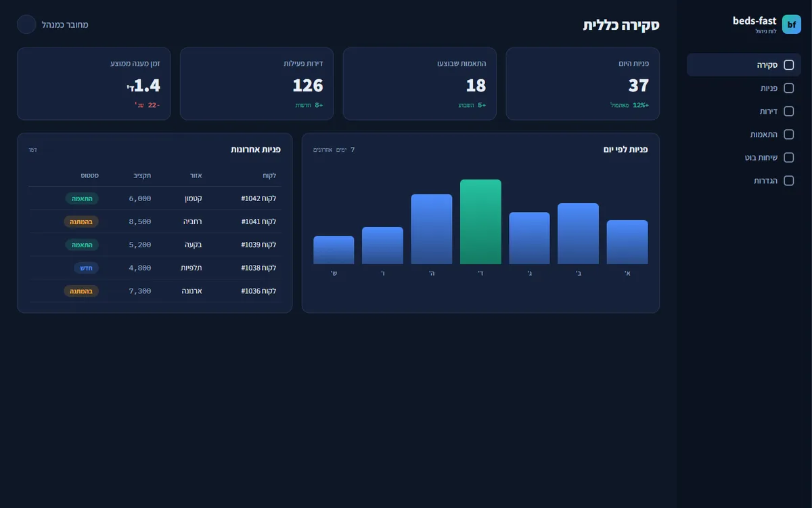Click the התאמה status badge for לקוח #1042
Screen dimensions: 812x508
pyautogui.click(x=82, y=198)
